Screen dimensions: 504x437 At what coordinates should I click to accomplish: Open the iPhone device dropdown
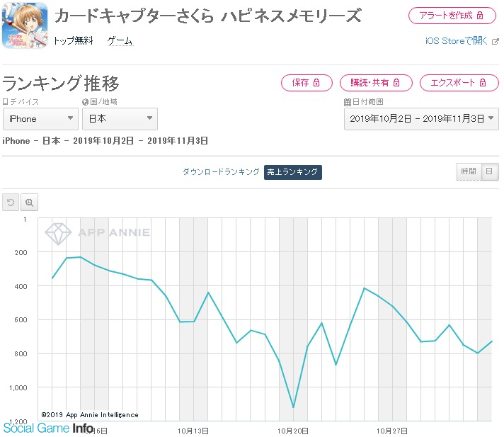click(x=40, y=119)
